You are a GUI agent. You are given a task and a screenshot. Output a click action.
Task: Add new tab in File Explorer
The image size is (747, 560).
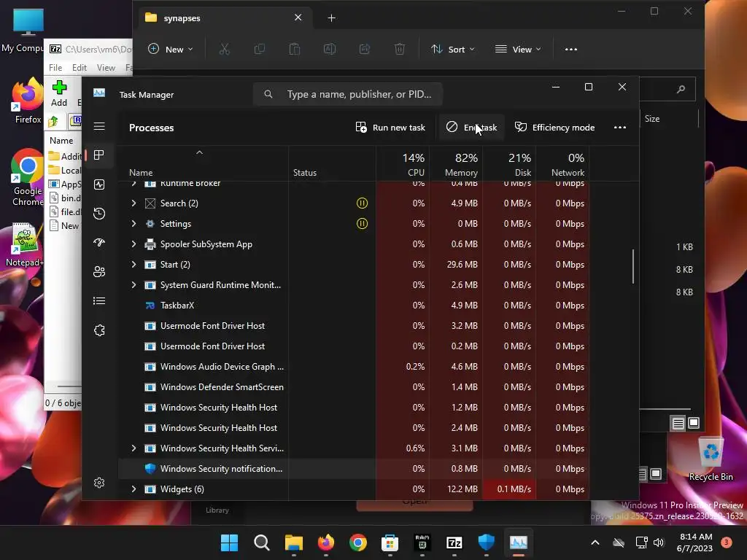click(332, 18)
